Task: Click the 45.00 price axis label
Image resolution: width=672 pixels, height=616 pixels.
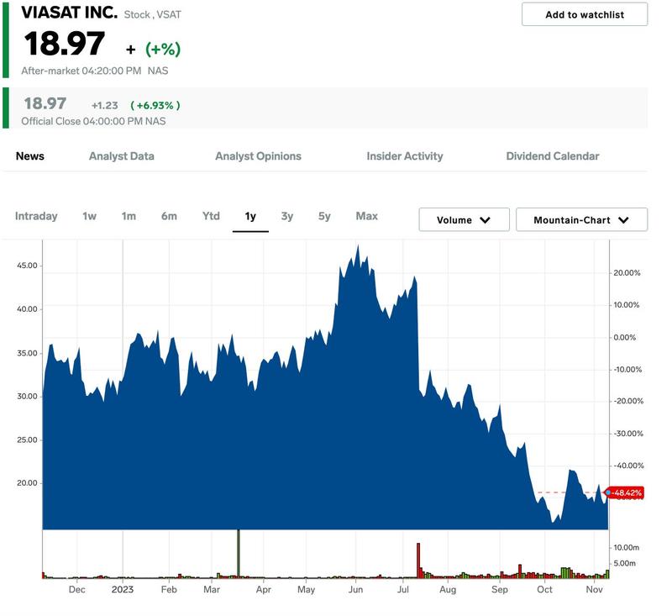Action: pyautogui.click(x=27, y=266)
